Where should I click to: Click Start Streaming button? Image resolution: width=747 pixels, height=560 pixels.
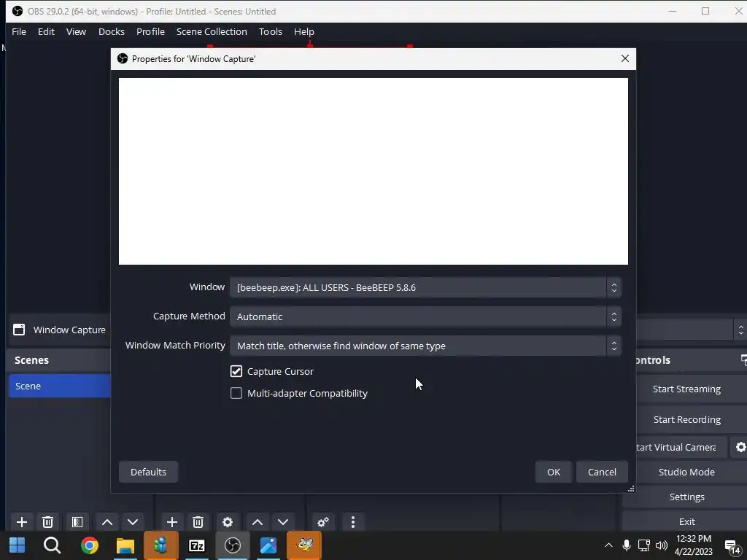686,389
